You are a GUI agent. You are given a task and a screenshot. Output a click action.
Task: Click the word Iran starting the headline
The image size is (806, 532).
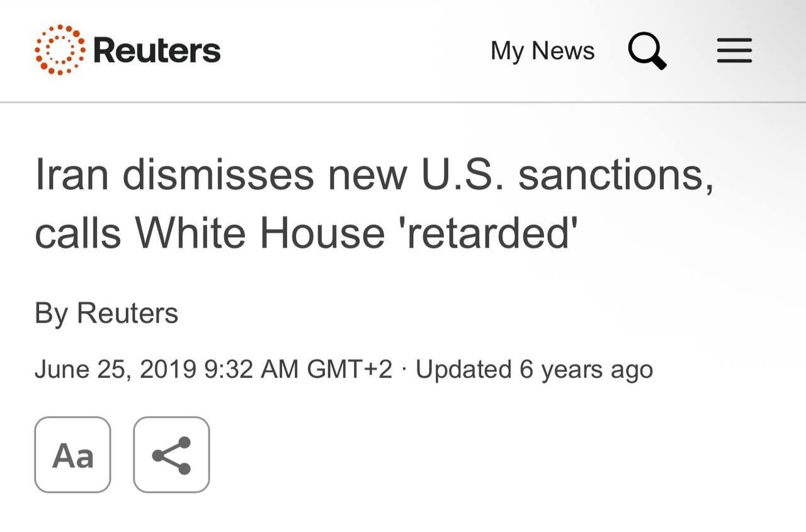tap(72, 174)
